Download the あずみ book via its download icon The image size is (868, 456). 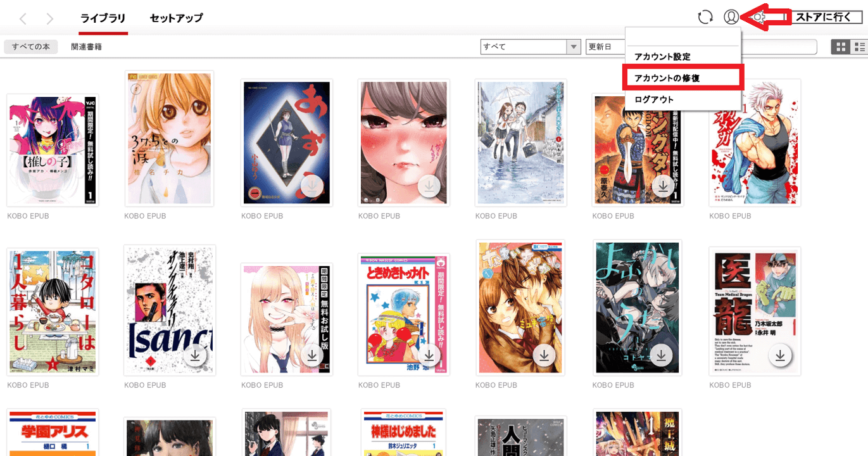312,186
